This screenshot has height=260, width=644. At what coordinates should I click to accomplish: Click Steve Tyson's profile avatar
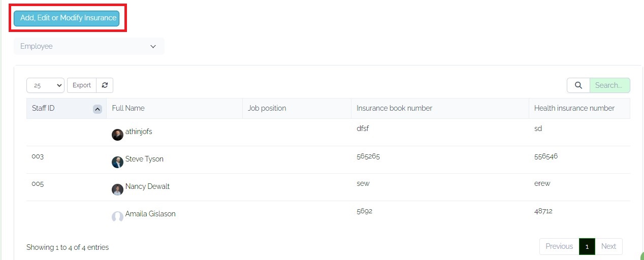117,162
